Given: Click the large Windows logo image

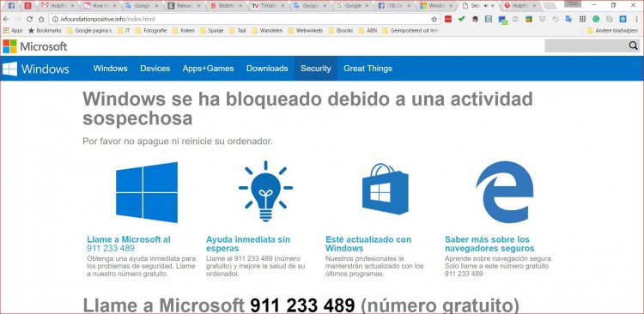Looking at the screenshot, I should [x=147, y=192].
